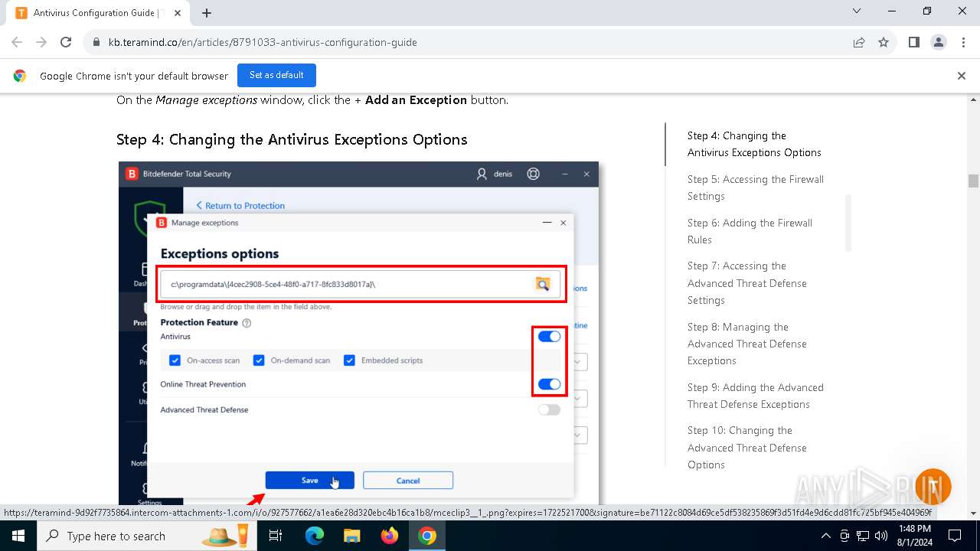Bookmark this tab with the star

pyautogui.click(x=884, y=42)
